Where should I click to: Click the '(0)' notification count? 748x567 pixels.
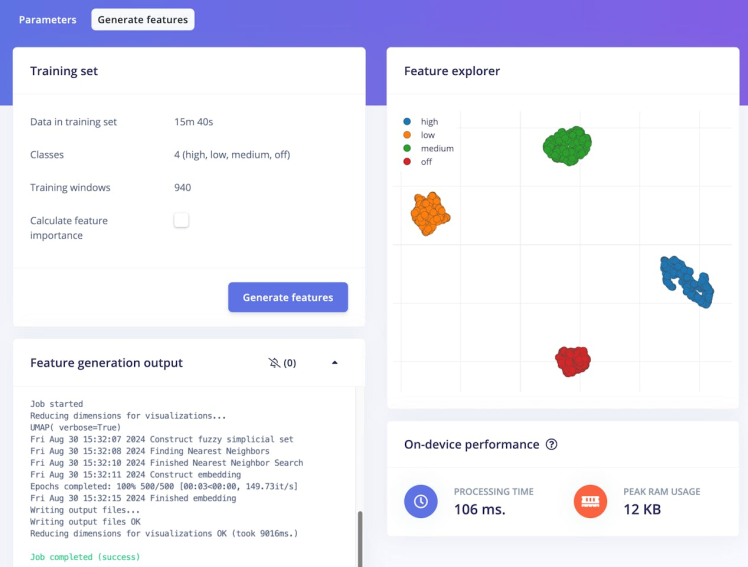pyautogui.click(x=290, y=363)
